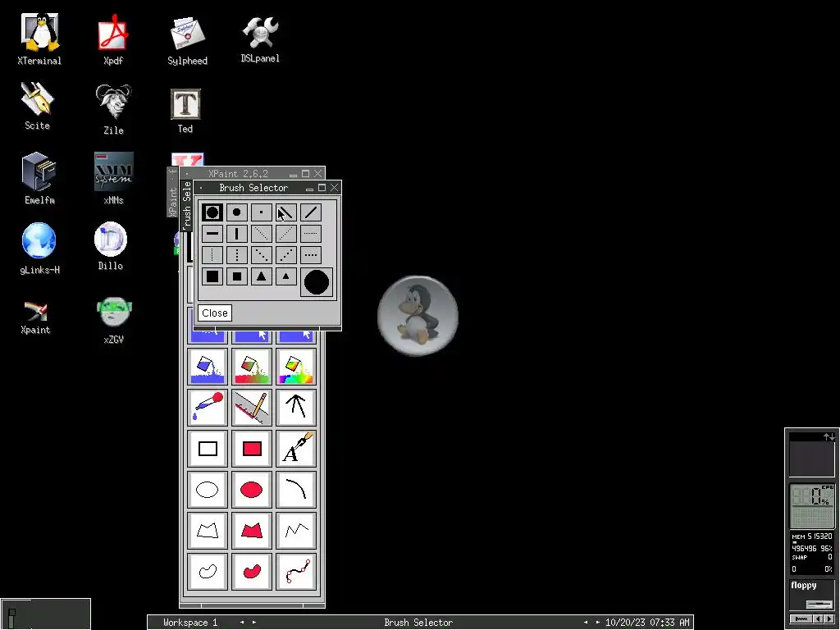The width and height of the screenshot is (840, 630).
Task: Click the floppy mount dock applet
Action: pyautogui.click(x=812, y=595)
